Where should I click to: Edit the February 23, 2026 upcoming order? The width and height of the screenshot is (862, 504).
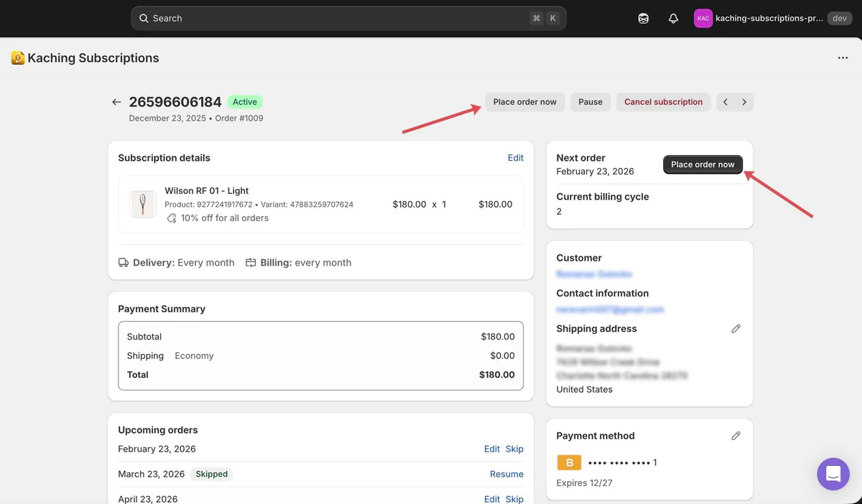pos(492,449)
